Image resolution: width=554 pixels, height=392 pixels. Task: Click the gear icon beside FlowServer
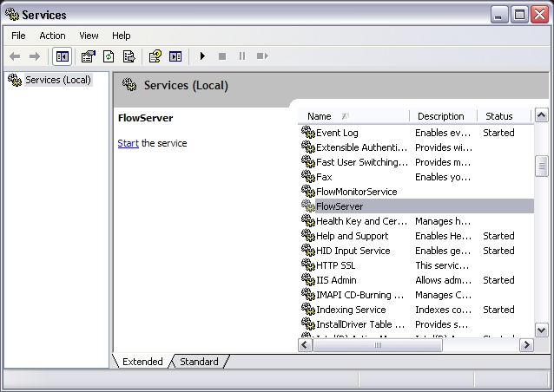click(x=307, y=206)
